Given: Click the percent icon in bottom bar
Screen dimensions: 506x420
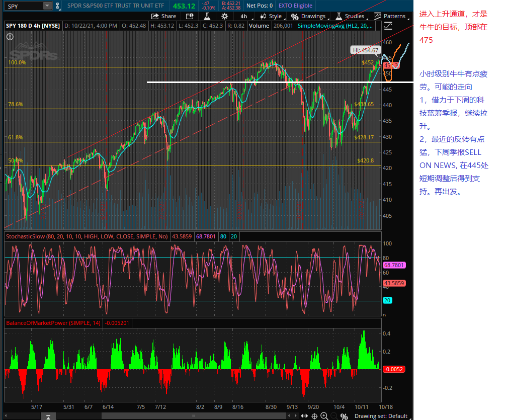Looking at the screenshot, I should 344,416.
